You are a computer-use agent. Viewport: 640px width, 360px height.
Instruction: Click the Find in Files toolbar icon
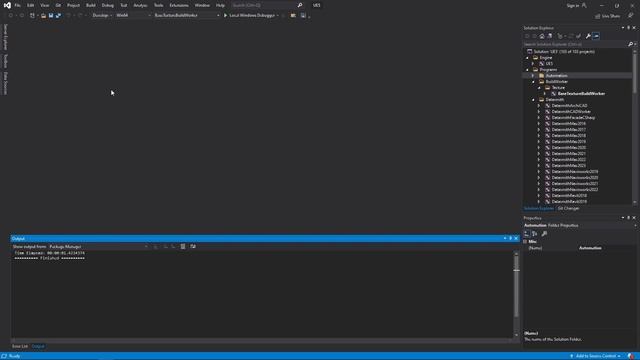pos(293,16)
